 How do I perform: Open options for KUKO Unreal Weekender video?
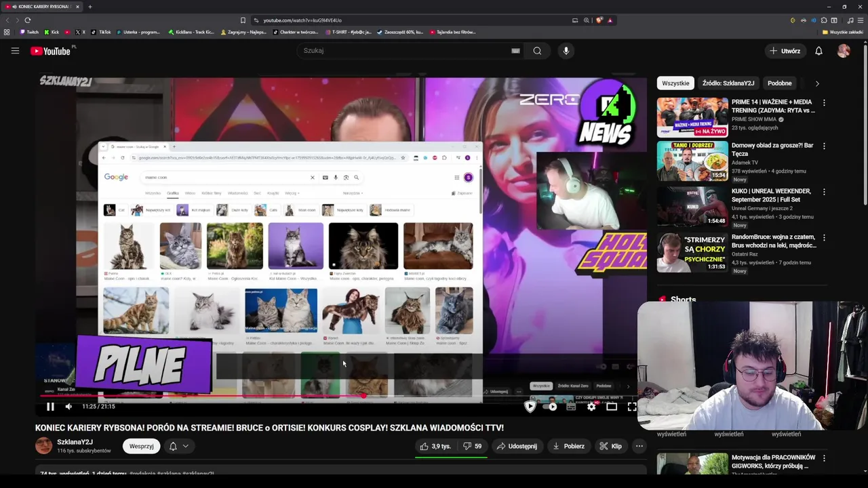(824, 192)
